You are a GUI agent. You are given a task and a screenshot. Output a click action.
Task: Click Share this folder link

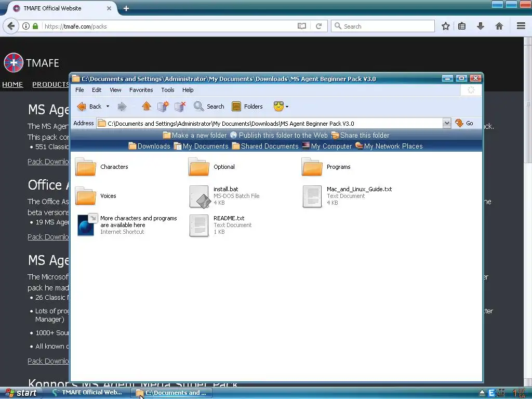point(361,136)
